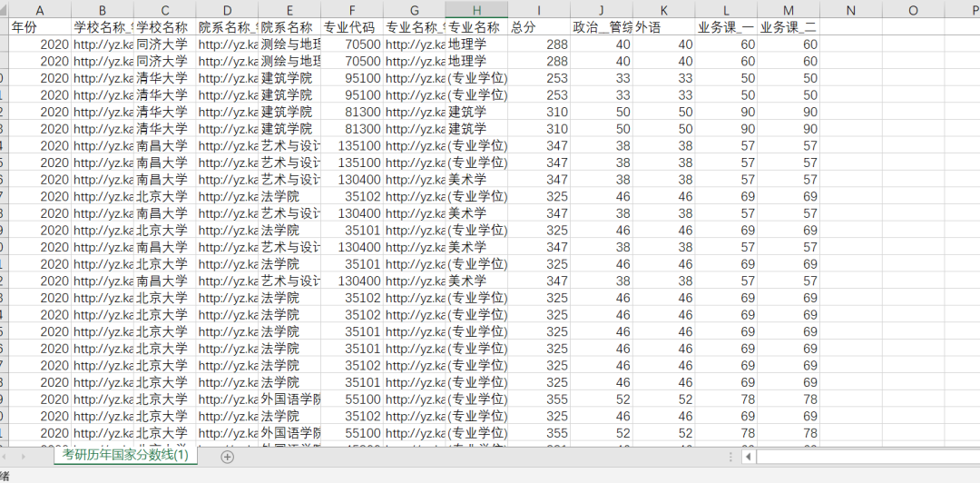Select the 外语 header cell
This screenshot has width=980, height=483.
(x=663, y=27)
